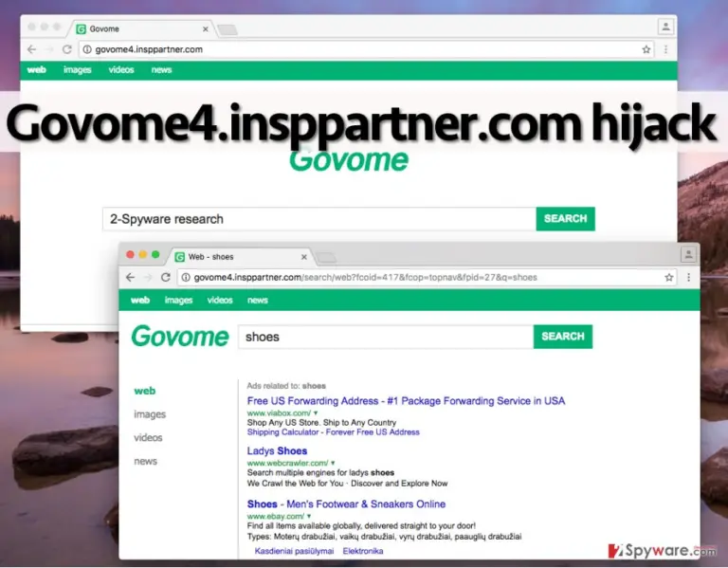728x568 pixels.
Task: Select 'videos' in the left sidebar
Action: point(148,437)
